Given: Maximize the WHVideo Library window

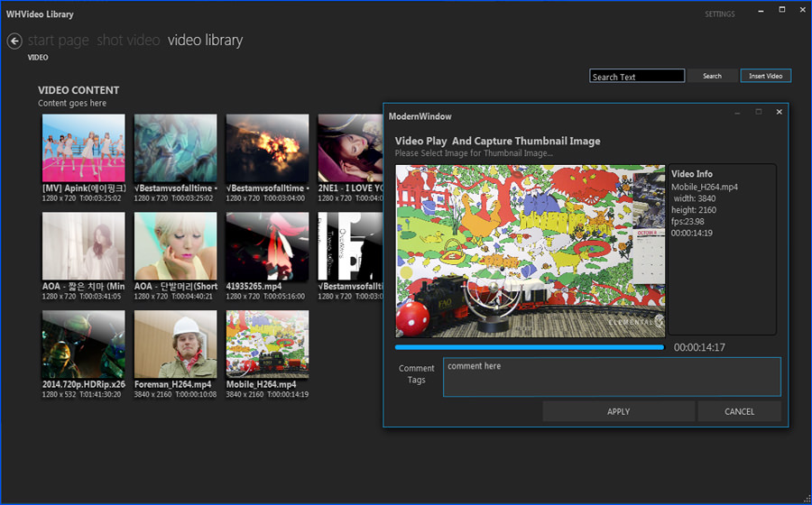Looking at the screenshot, I should click(782, 10).
